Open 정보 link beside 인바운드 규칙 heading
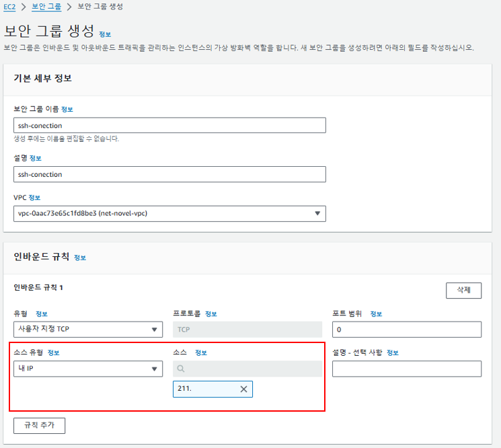This screenshot has height=448, width=501. 80,258
